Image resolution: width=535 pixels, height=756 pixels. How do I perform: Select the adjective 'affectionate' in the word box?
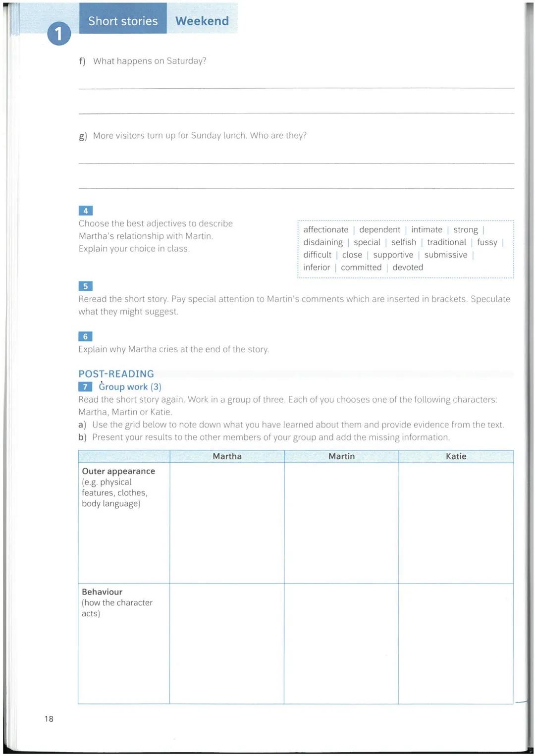point(325,229)
